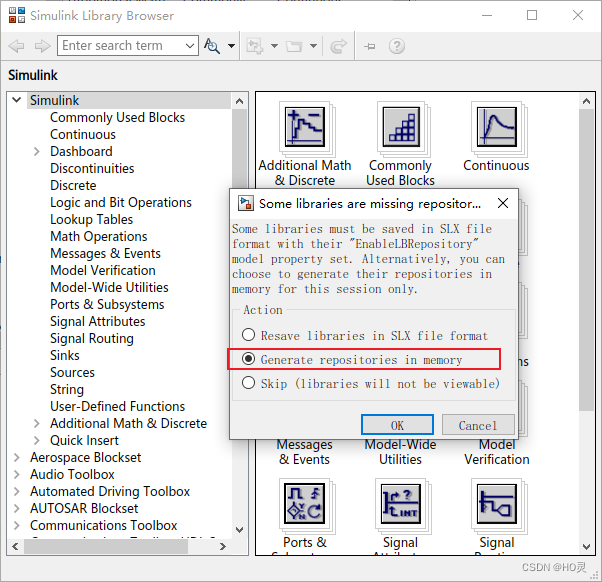Select Ports & Subsystems in the tree
Screen dimensions: 602x582
107,304
